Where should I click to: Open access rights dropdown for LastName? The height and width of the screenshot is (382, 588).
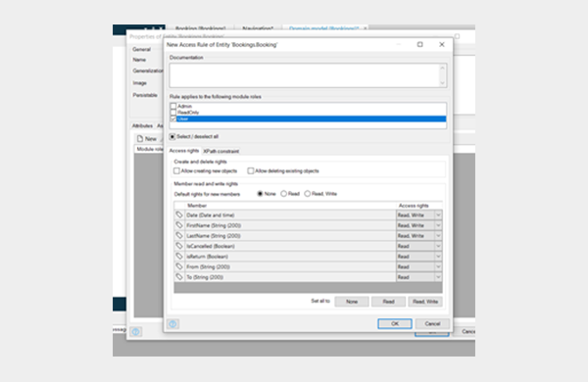coord(438,236)
